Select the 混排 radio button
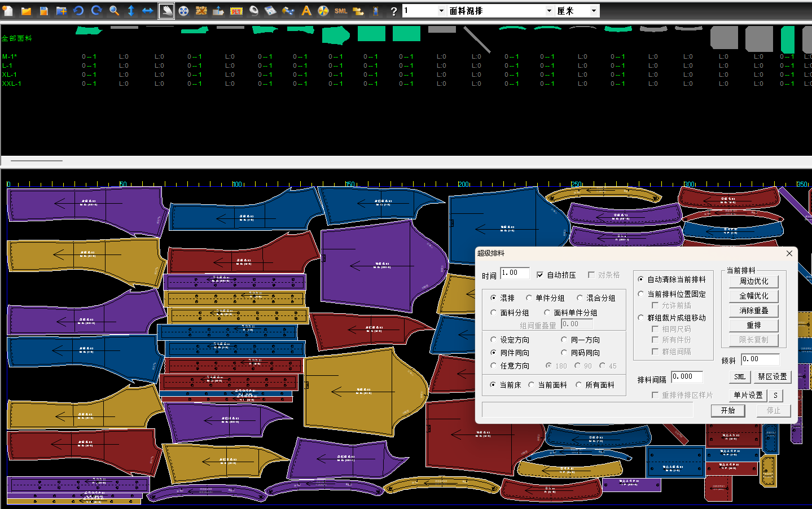Screen dimensions: 812x509 494,298
